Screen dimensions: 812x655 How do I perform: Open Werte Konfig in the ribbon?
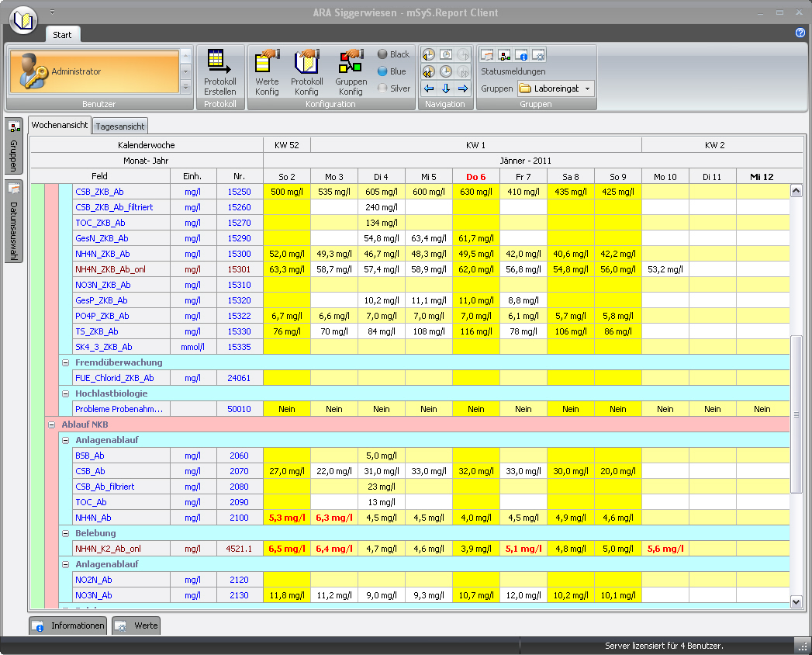coord(267,72)
